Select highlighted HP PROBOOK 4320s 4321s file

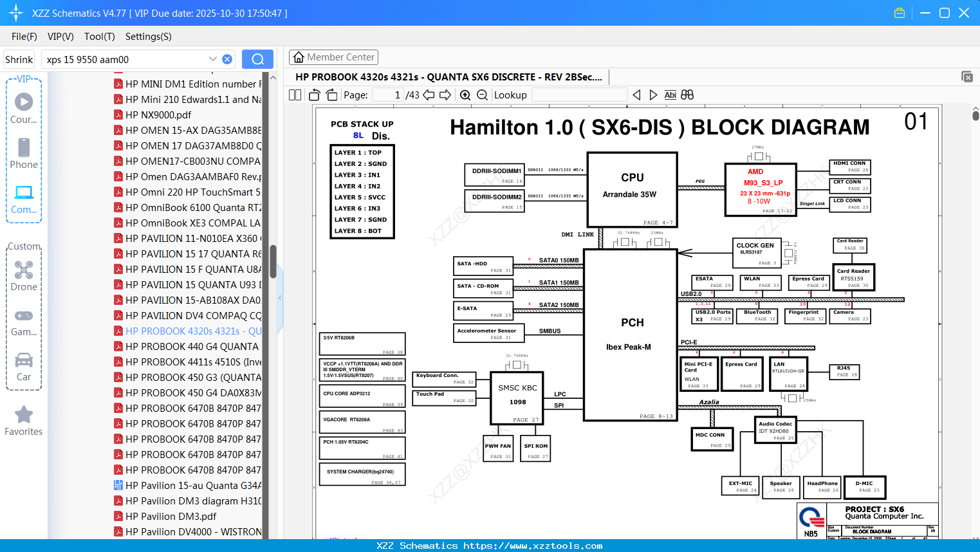[187, 331]
